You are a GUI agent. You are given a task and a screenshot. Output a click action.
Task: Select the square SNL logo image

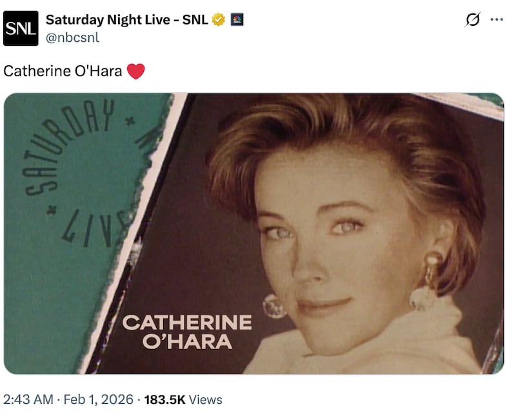tap(22, 27)
